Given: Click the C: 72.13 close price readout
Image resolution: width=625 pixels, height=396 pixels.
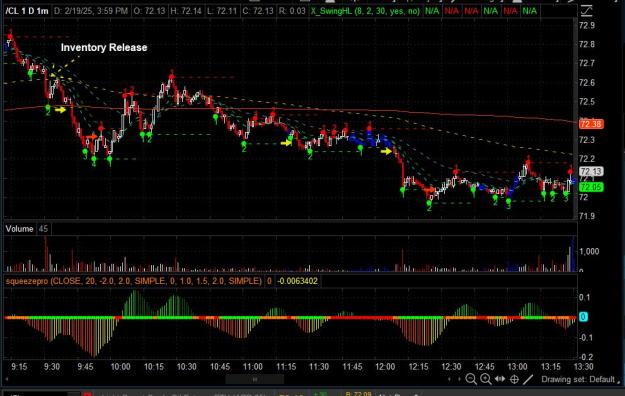Looking at the screenshot, I should [258, 11].
